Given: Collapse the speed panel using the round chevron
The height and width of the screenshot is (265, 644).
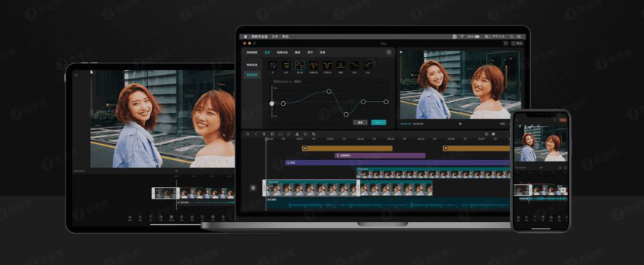Looking at the screenshot, I should (x=389, y=52).
